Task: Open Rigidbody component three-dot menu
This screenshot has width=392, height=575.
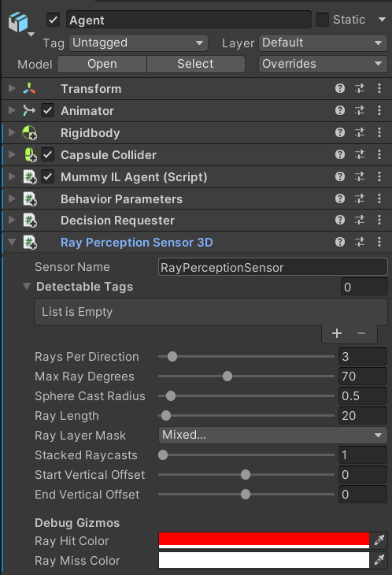Action: [x=379, y=132]
